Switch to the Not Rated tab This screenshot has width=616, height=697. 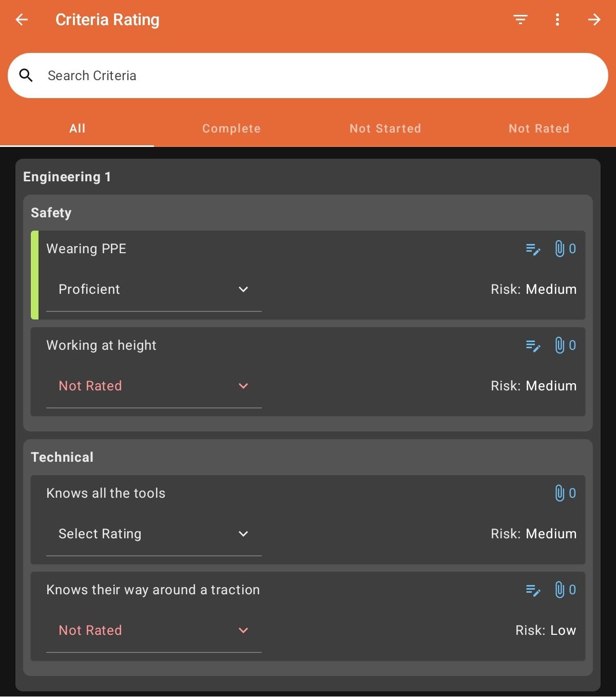[x=539, y=128]
